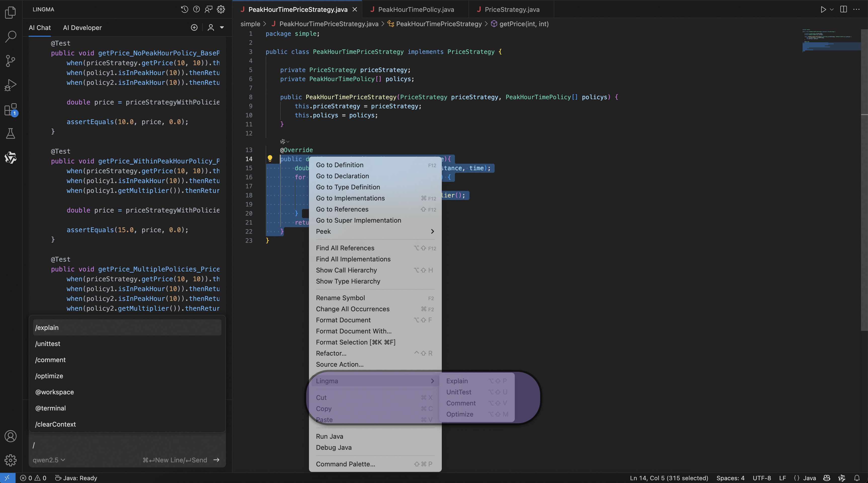Viewport: 868px width, 483px height.
Task: Open Lingma chat history
Action: (184, 10)
